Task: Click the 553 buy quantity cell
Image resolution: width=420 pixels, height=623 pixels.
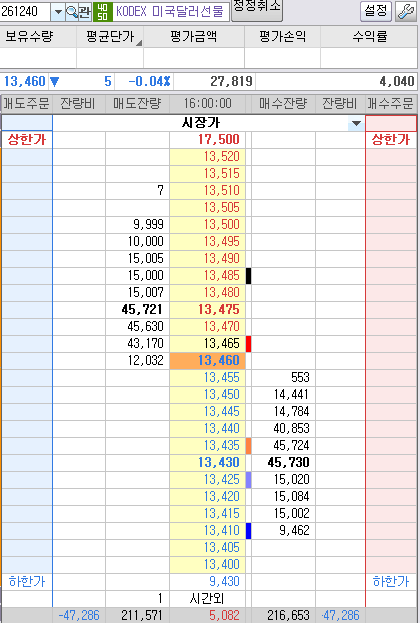Action: (x=283, y=377)
